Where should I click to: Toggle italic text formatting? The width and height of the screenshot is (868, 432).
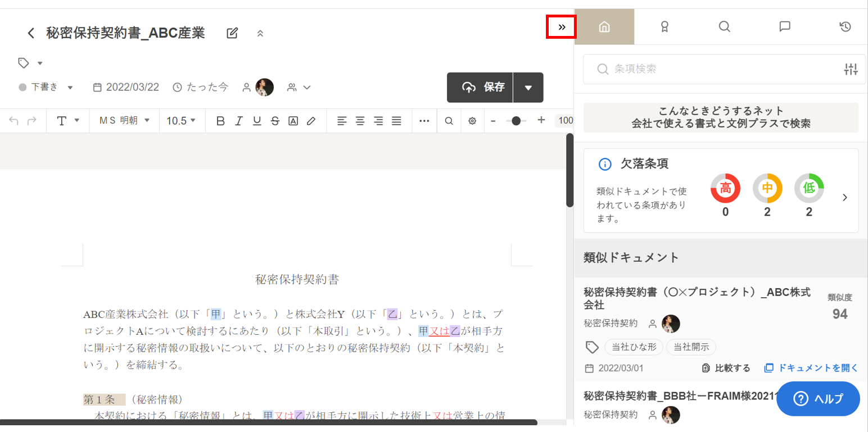[238, 120]
